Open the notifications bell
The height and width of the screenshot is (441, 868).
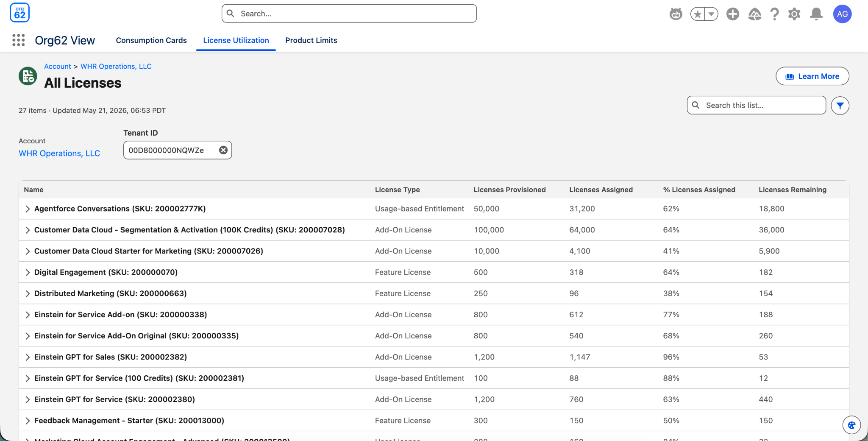(816, 14)
